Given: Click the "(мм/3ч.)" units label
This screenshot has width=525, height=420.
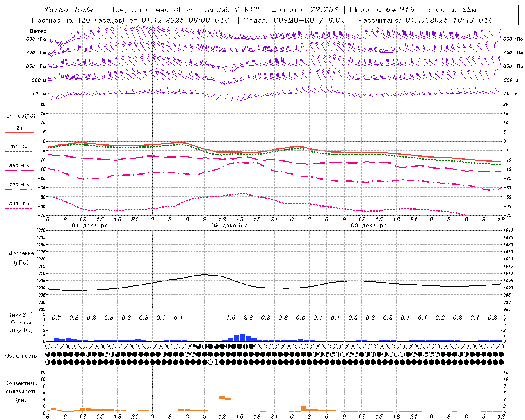Looking at the screenshot, I should tap(21, 315).
